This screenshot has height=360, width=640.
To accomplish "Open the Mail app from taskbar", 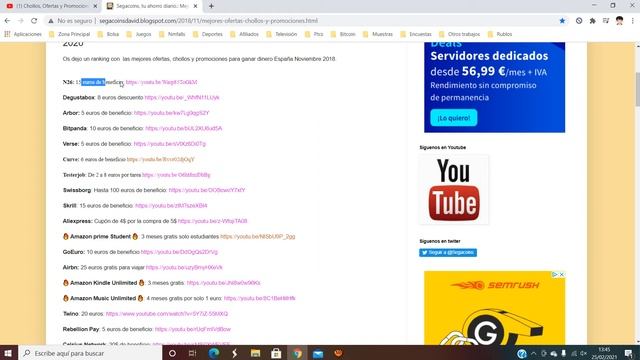I will [318, 353].
